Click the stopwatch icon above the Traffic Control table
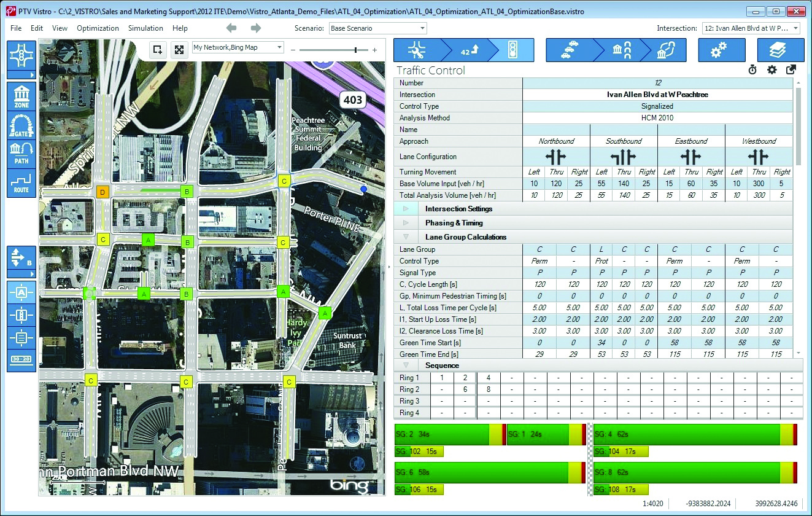 [752, 69]
